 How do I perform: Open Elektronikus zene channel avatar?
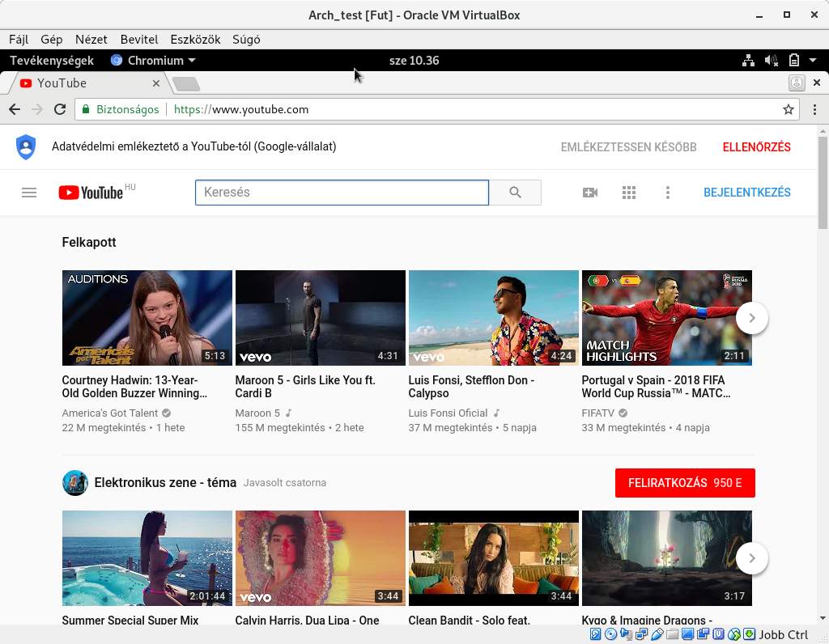tap(75, 483)
